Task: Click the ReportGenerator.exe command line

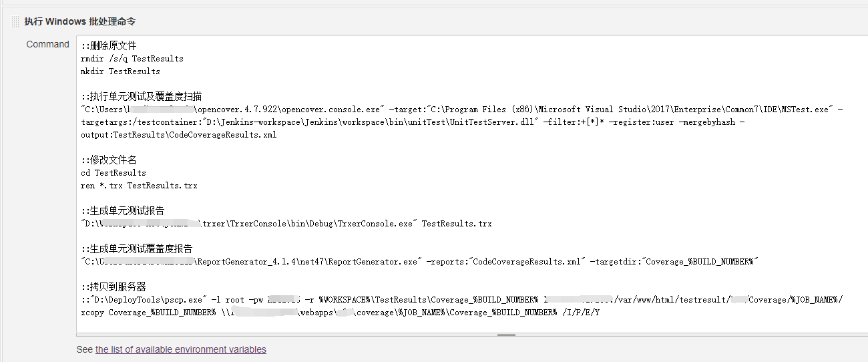Action: pyautogui.click(x=420, y=261)
